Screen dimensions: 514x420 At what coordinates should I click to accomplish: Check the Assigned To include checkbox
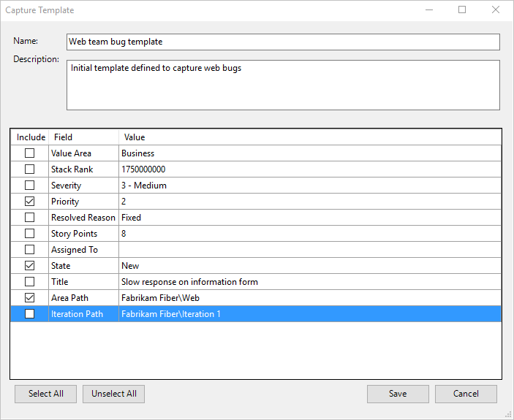pyautogui.click(x=29, y=249)
